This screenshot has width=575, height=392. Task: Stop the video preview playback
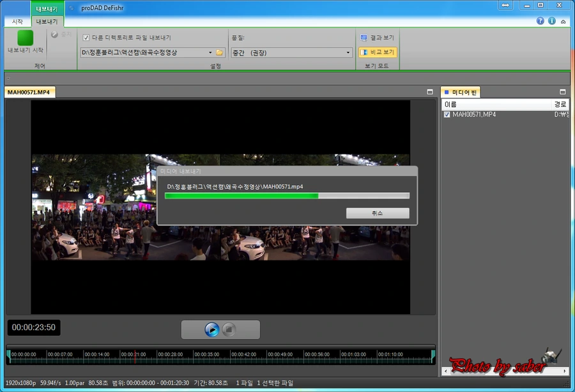click(229, 329)
